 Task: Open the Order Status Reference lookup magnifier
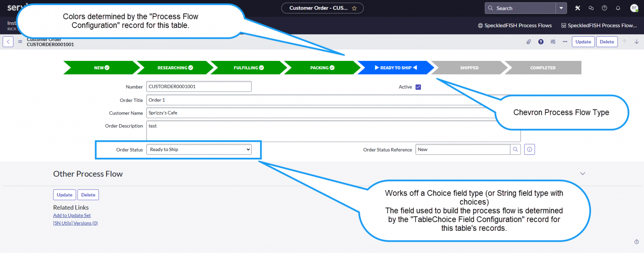click(x=515, y=149)
